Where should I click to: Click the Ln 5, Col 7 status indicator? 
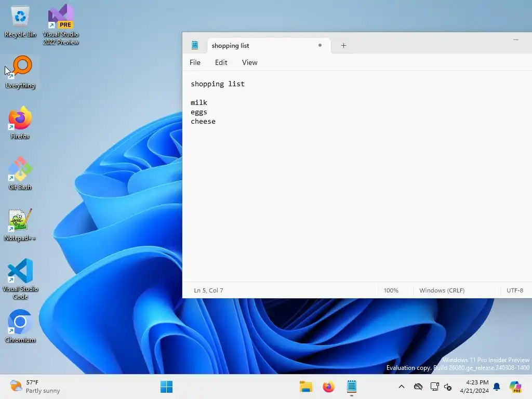coord(208,290)
